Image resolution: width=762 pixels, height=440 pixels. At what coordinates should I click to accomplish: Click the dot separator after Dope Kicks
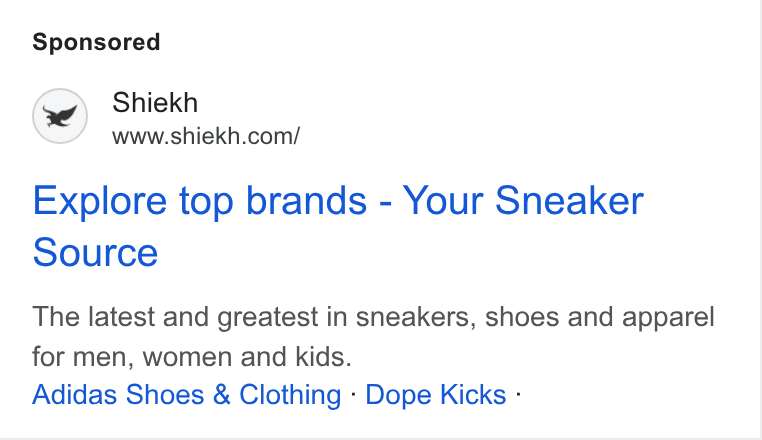coord(519,394)
